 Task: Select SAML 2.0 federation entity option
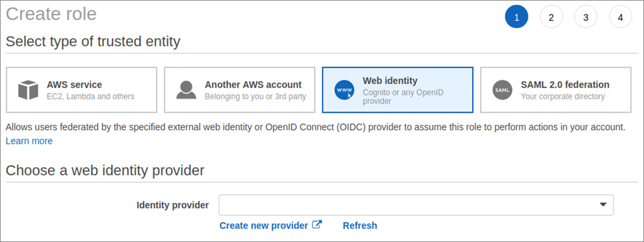[x=556, y=90]
